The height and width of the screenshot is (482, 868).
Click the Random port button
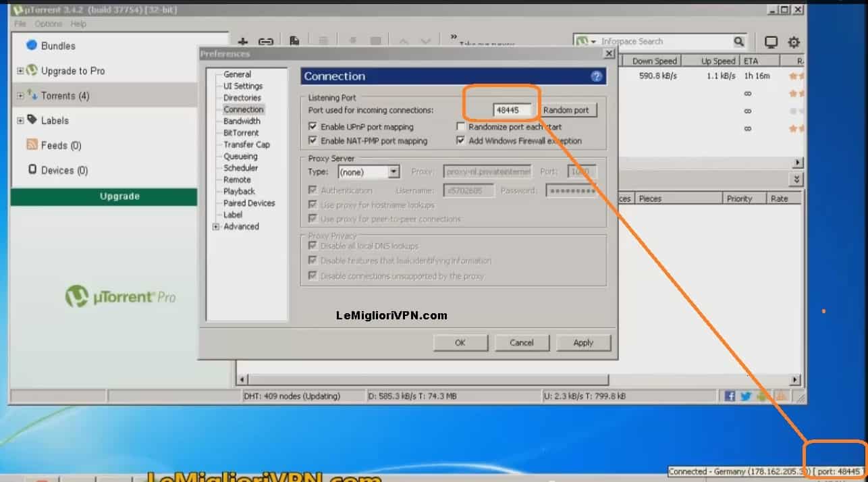tap(566, 110)
